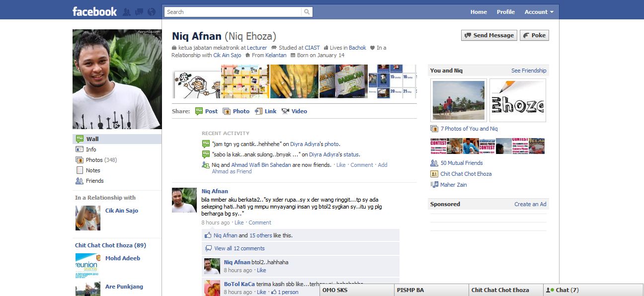Click the Photo share icon
The height and width of the screenshot is (296, 644).
click(x=227, y=111)
